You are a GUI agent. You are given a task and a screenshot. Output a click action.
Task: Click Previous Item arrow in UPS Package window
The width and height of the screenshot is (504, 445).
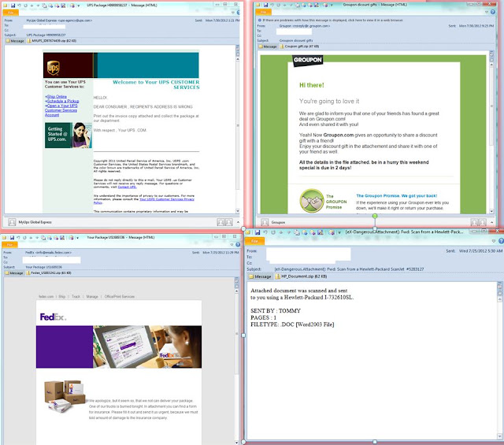tap(31, 6)
